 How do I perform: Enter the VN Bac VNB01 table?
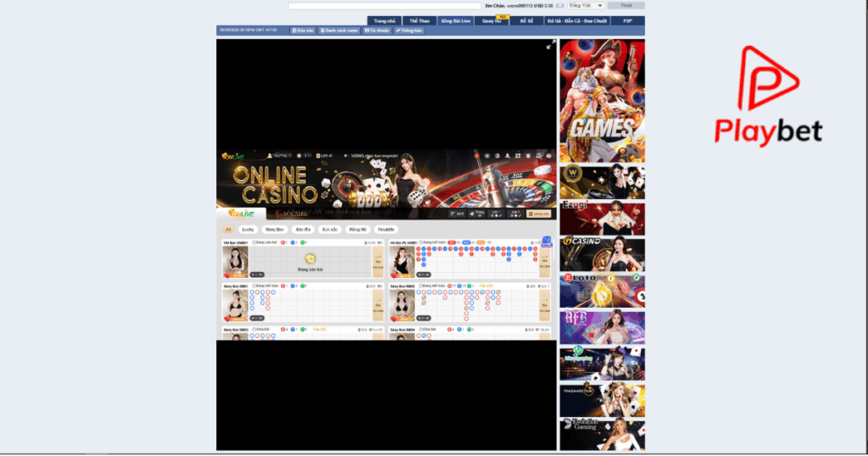(377, 261)
